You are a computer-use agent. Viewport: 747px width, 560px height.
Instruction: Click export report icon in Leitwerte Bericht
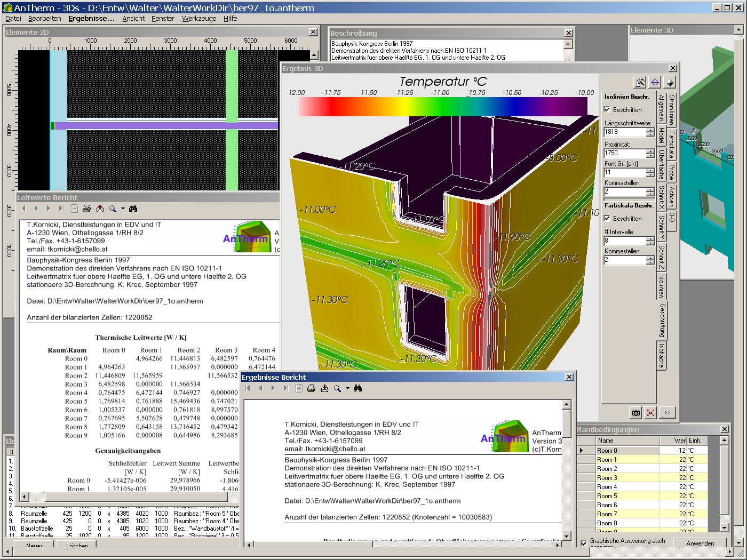click(x=100, y=209)
